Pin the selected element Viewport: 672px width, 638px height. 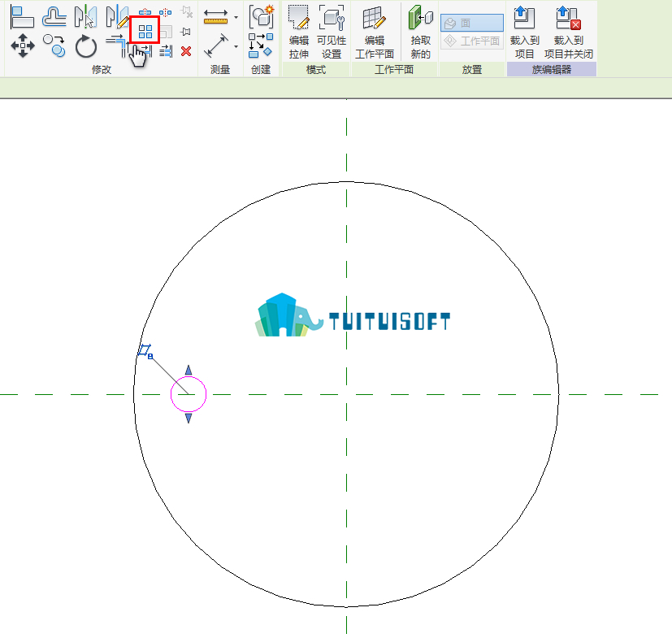(x=185, y=32)
